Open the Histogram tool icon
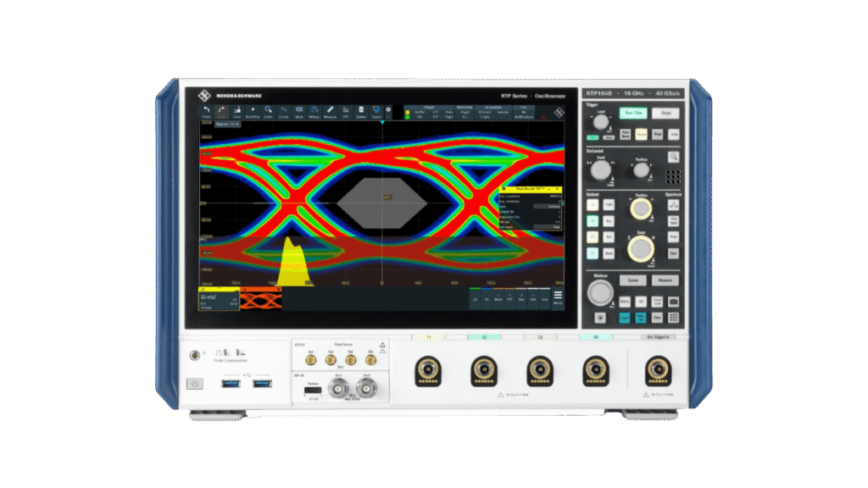Viewport: 868px width, 488px height. 313,112
